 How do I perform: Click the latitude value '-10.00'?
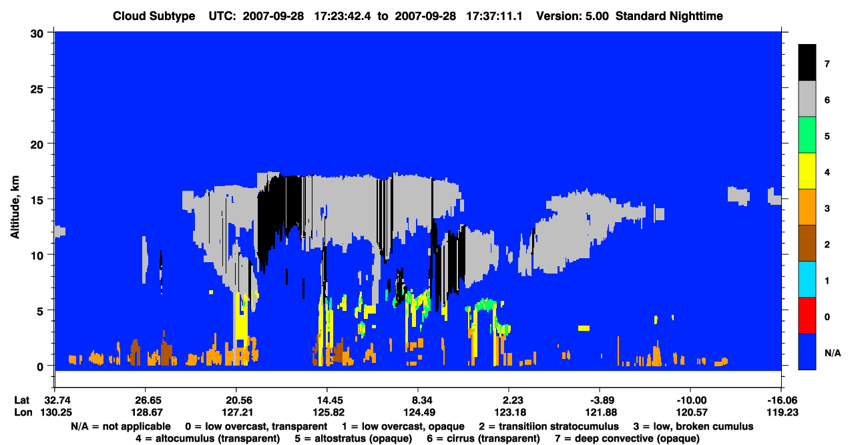pyautogui.click(x=690, y=400)
